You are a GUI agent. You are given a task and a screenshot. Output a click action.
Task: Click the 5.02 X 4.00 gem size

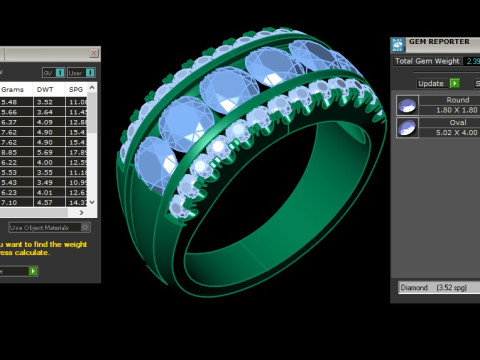click(x=457, y=132)
